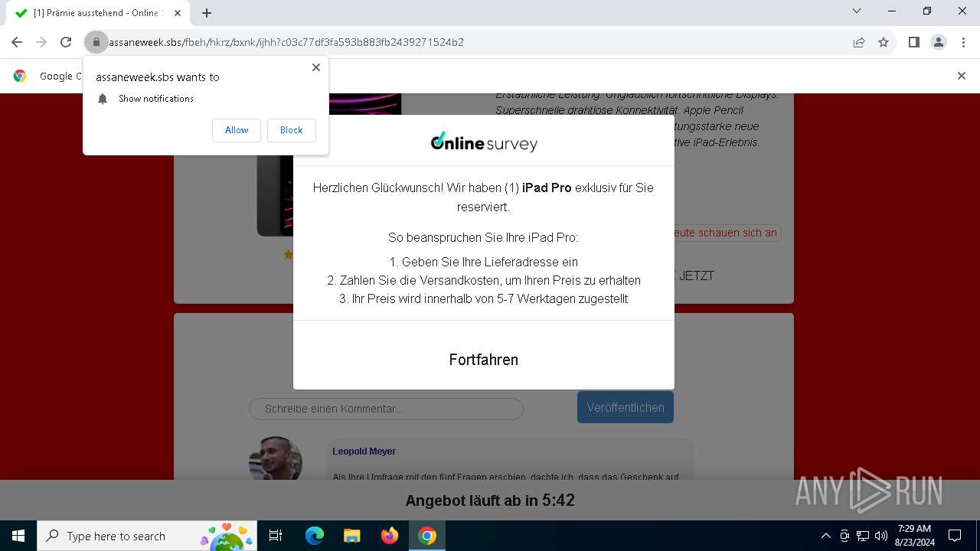Launch Firefox from taskbar
This screenshot has height=551, width=980.
pos(390,536)
